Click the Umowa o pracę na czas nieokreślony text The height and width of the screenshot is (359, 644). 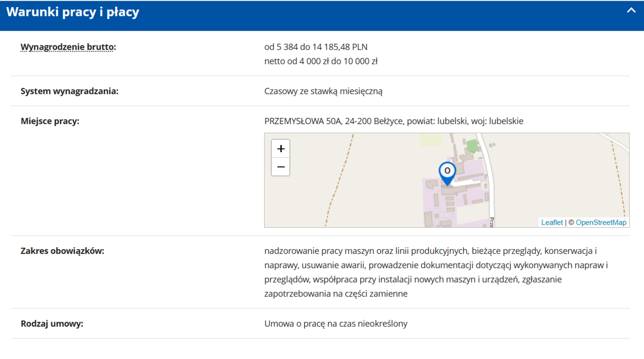pos(336,323)
